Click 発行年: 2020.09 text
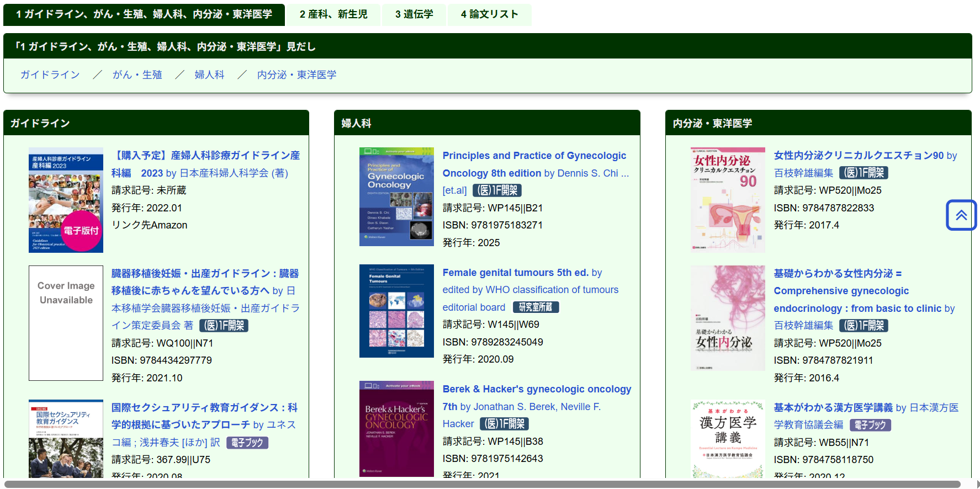 click(478, 359)
